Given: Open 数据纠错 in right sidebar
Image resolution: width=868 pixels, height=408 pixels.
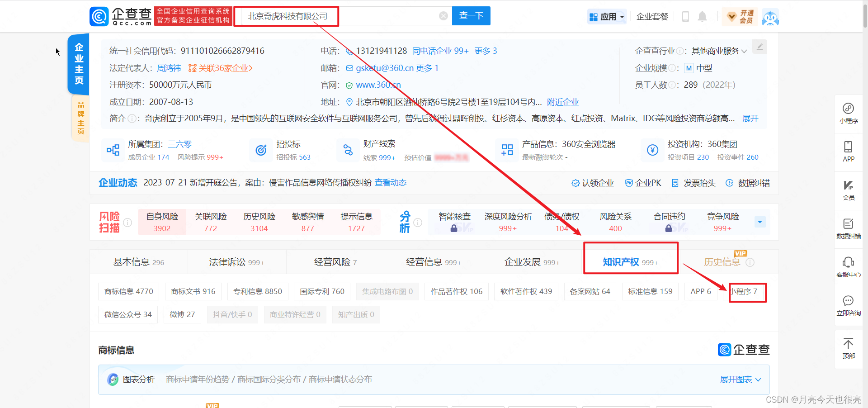Looking at the screenshot, I should pyautogui.click(x=849, y=228).
